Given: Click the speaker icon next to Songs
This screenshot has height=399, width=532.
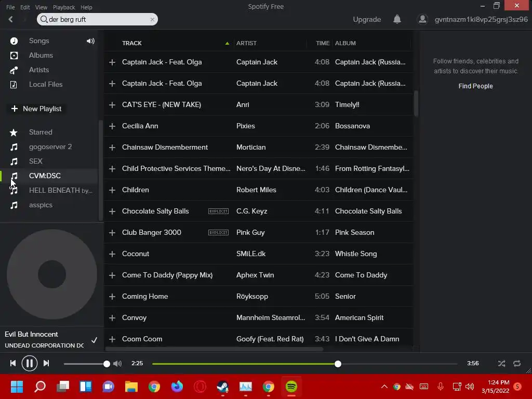Looking at the screenshot, I should click(x=90, y=41).
